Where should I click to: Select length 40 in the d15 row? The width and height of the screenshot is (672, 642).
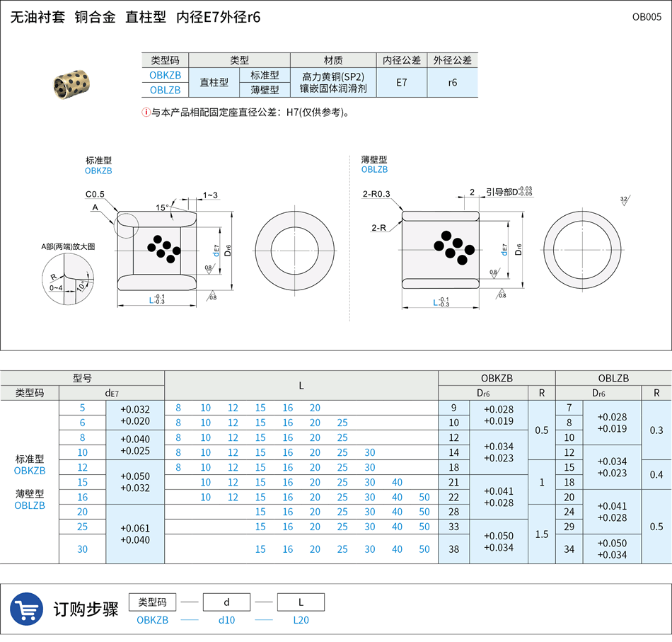coord(398,483)
